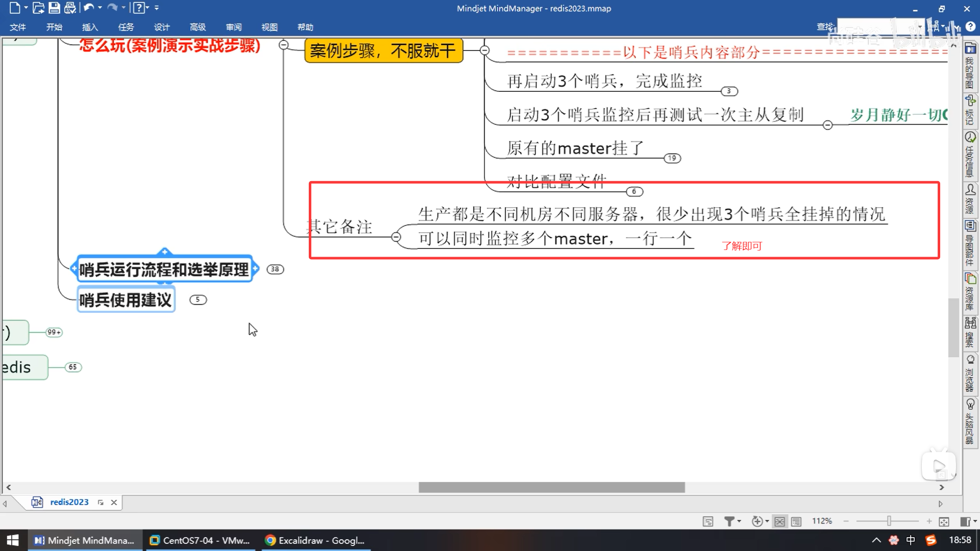Select the 哨兵使用建议 topic
The image size is (980, 551).
tap(126, 299)
